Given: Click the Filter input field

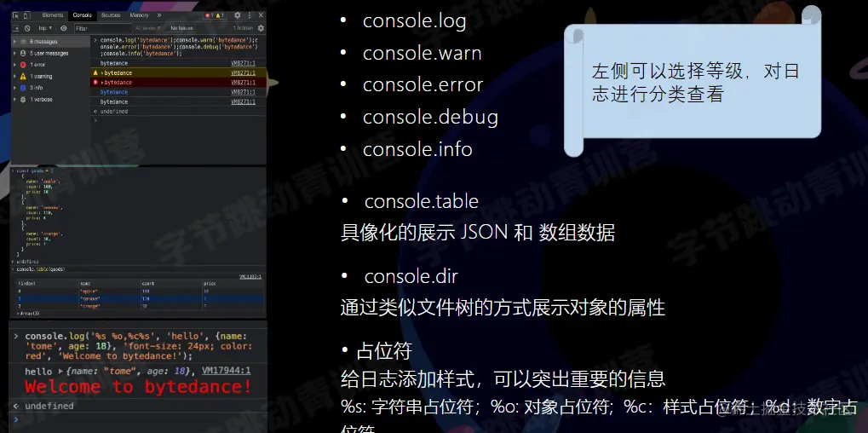Looking at the screenshot, I should [103, 28].
